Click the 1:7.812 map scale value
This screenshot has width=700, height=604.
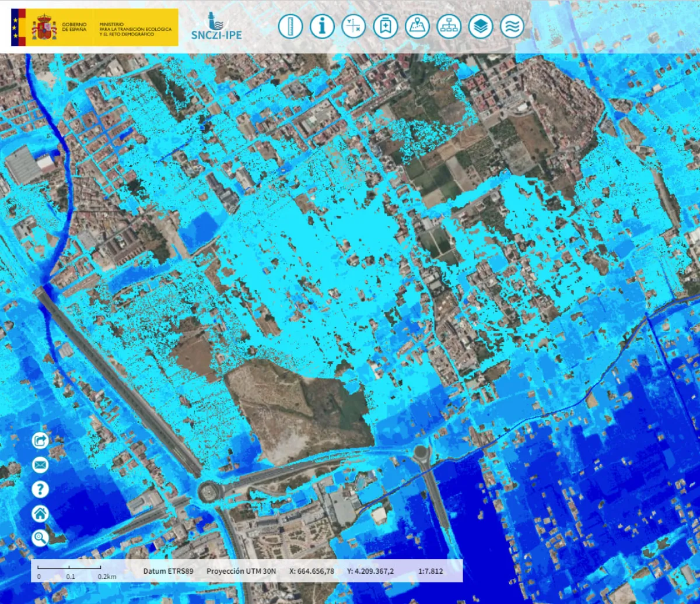pyautogui.click(x=430, y=571)
